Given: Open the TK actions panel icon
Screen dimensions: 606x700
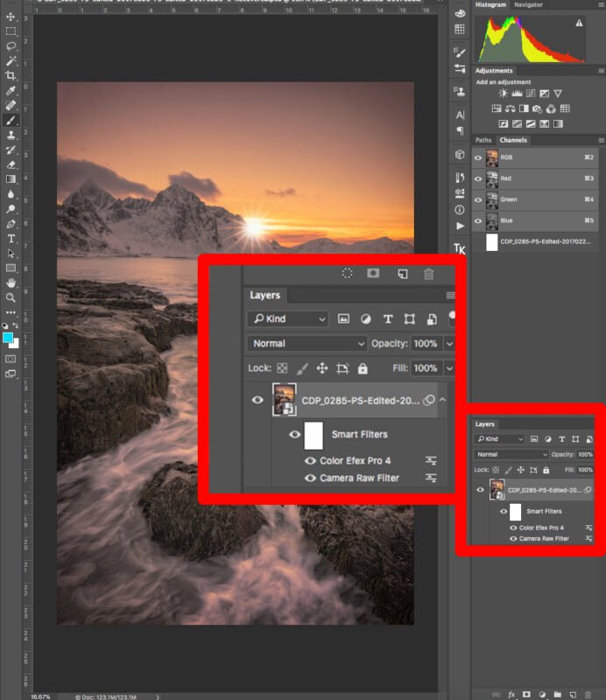Looking at the screenshot, I should click(460, 249).
